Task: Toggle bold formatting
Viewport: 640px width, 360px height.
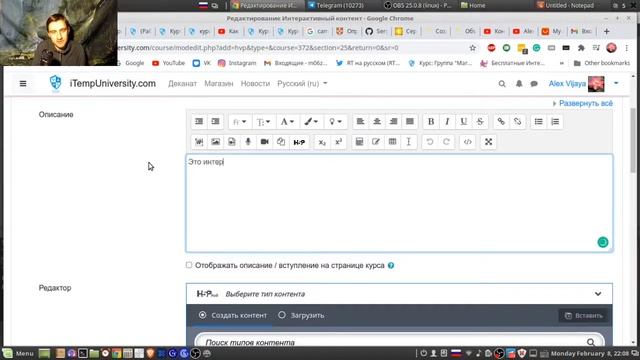Action: click(x=431, y=122)
